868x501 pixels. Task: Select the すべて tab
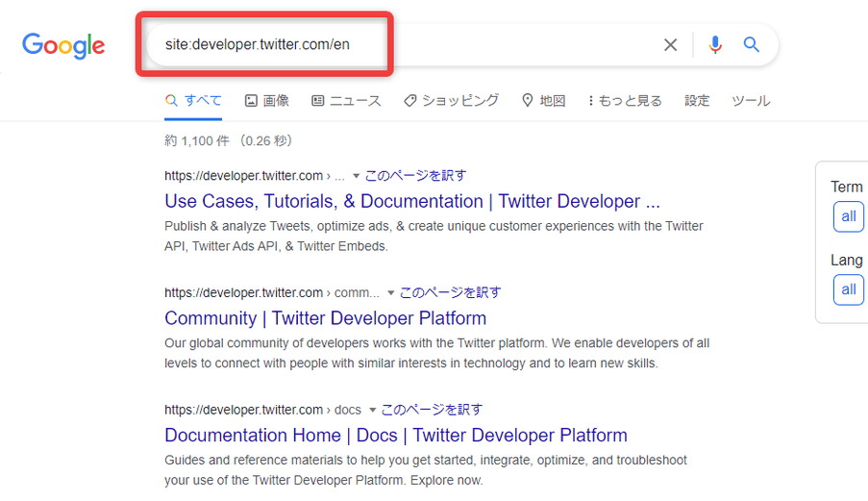193,101
